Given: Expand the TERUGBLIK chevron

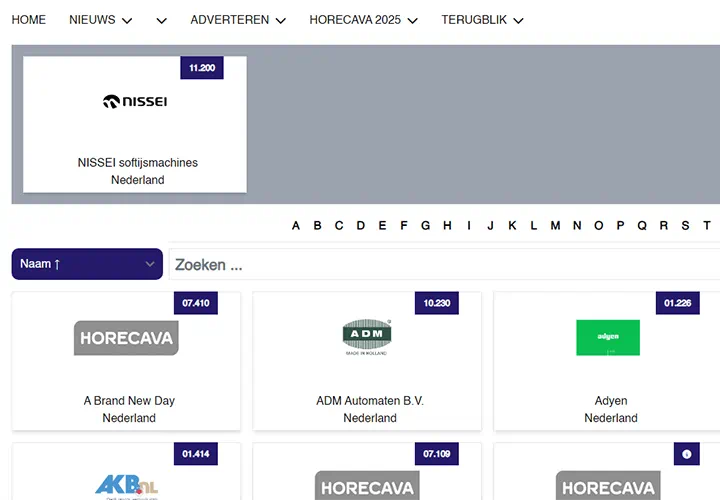Looking at the screenshot, I should pos(518,21).
